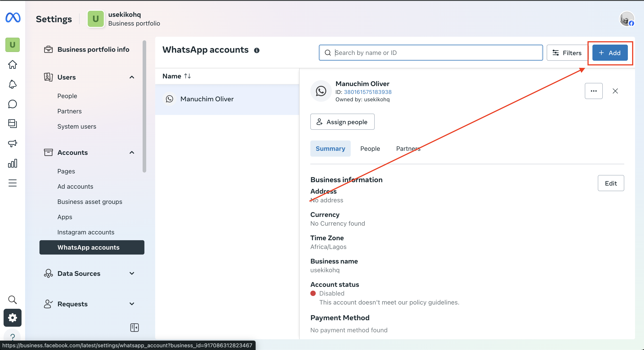Screen dimensions: 644x350
Task: Expand the Requests section
Action: [132, 304]
